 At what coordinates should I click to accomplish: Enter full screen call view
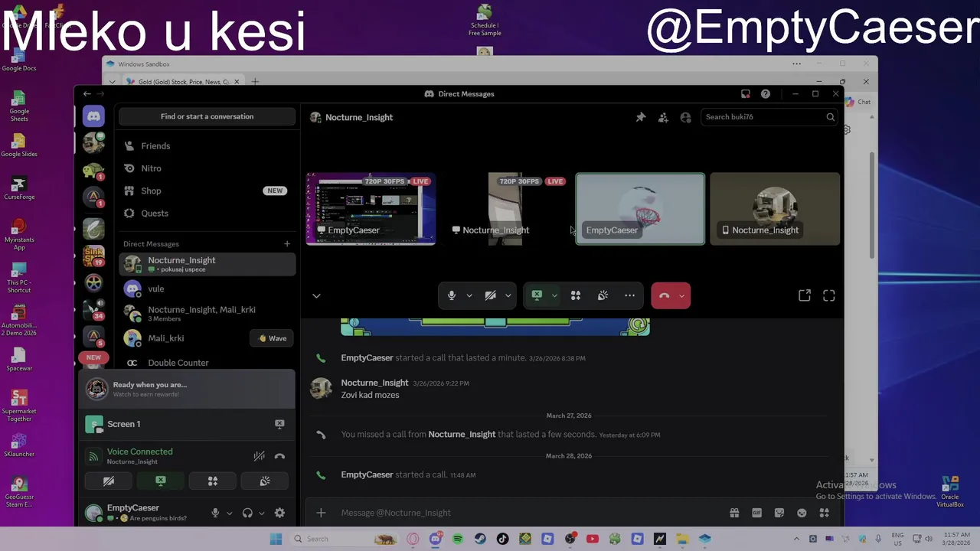pyautogui.click(x=829, y=295)
